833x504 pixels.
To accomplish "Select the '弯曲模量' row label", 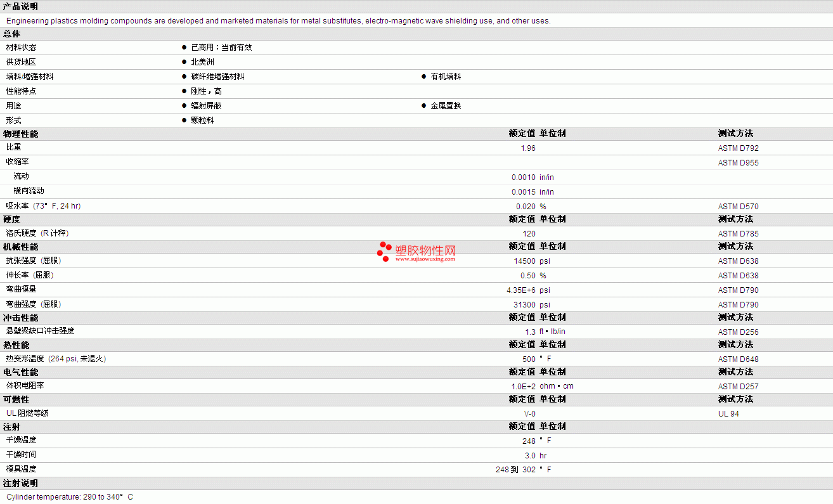I will pyautogui.click(x=22, y=289).
